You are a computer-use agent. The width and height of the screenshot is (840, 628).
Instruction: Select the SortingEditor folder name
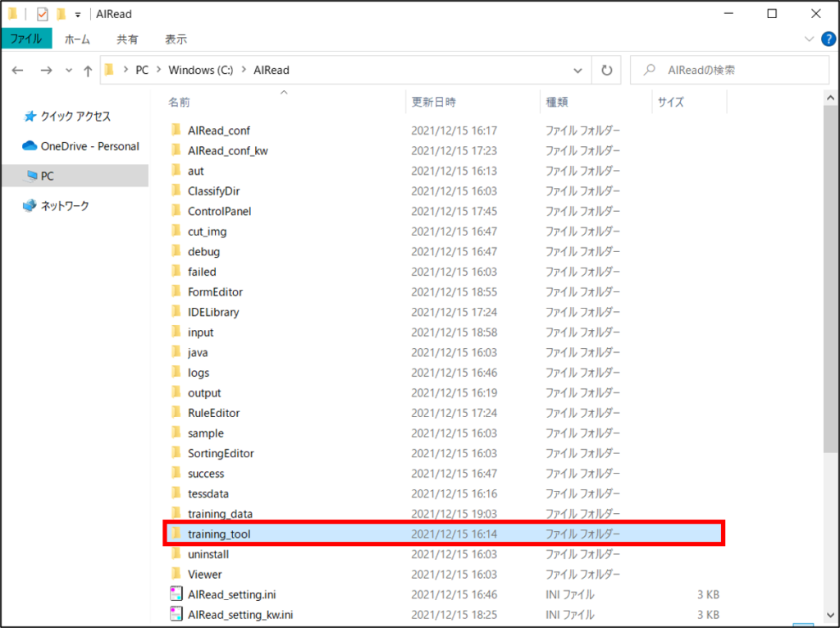pos(221,454)
